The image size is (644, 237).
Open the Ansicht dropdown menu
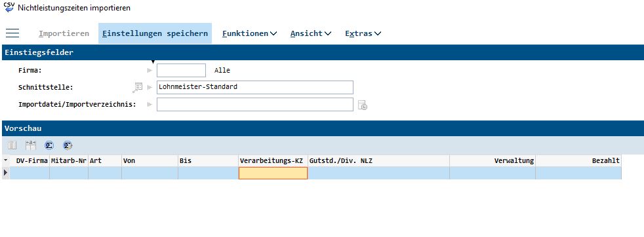[310, 33]
